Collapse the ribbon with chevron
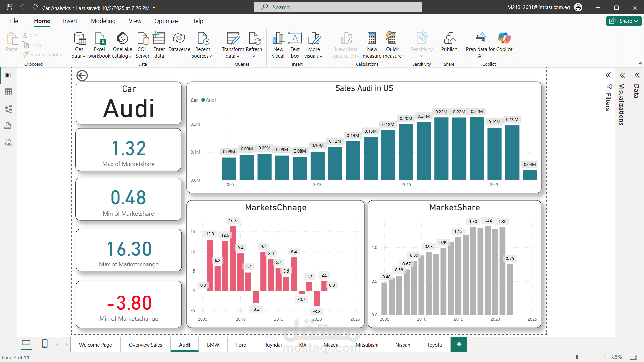 click(640, 63)
